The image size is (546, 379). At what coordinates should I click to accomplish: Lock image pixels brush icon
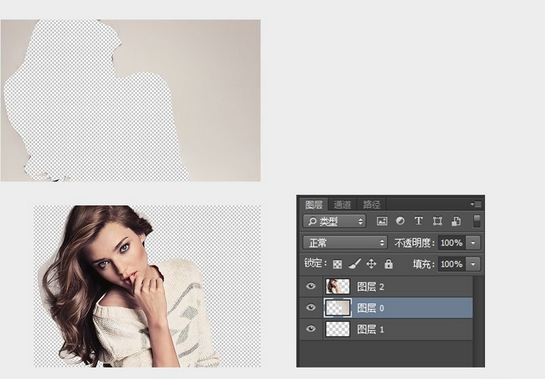pyautogui.click(x=354, y=264)
